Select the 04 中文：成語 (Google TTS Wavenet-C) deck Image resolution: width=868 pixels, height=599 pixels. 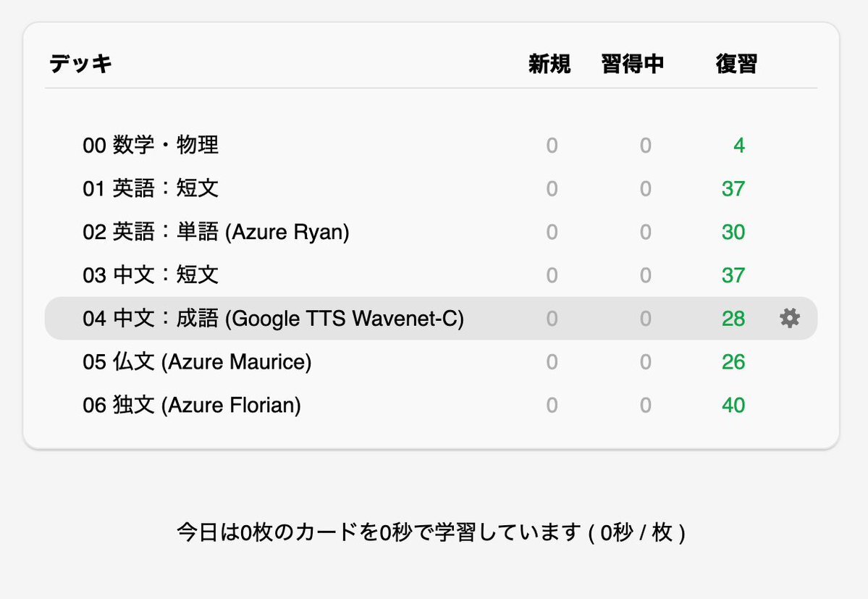point(274,318)
